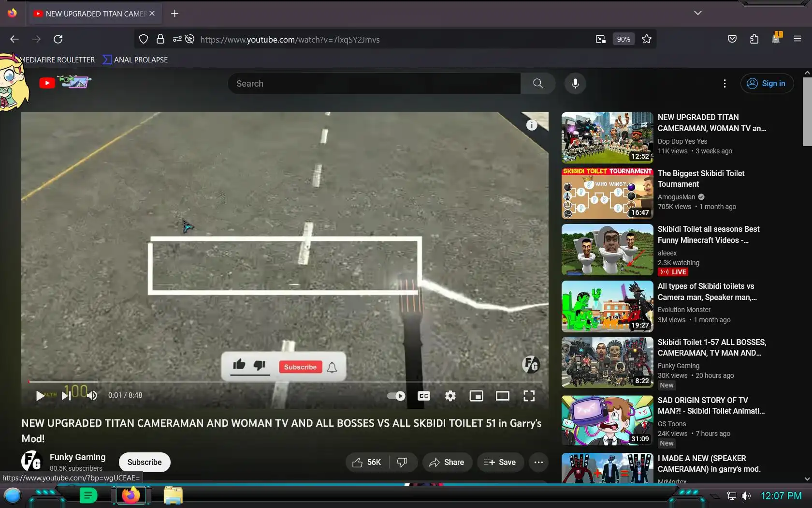List all open tabs dropdown
Image resolution: width=812 pixels, height=508 pixels.
(697, 13)
